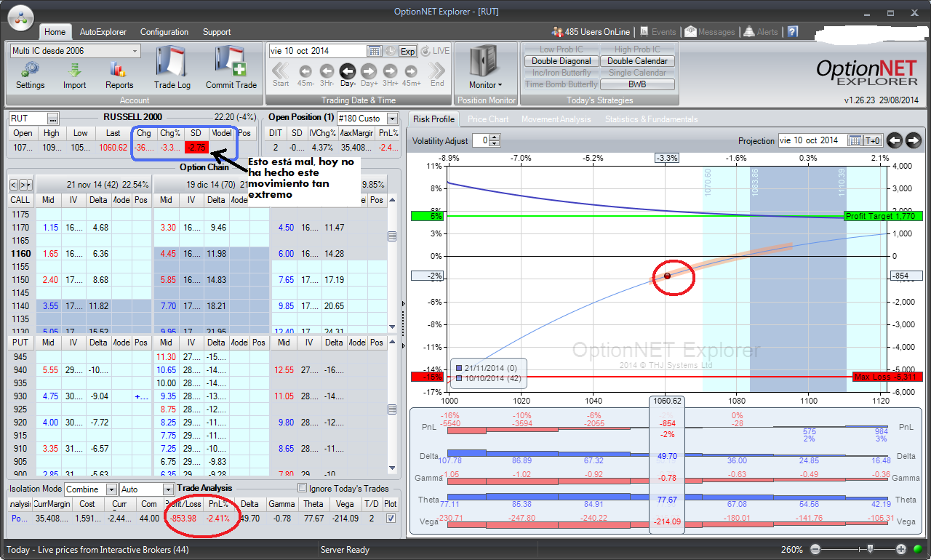This screenshot has height=560, width=931.
Task: Advance trading date with Day+ arrow
Action: tap(369, 71)
